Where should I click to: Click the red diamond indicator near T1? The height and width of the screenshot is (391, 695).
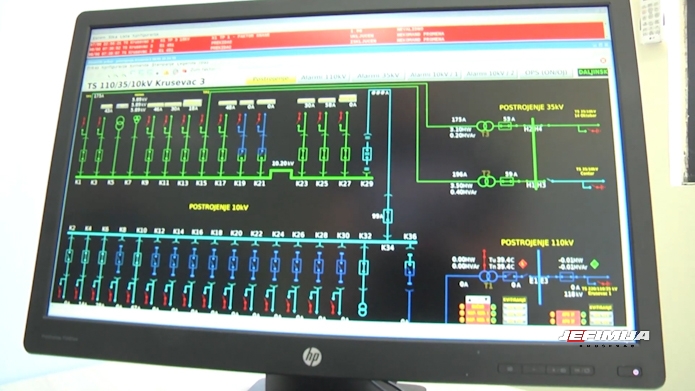pyautogui.click(x=523, y=263)
